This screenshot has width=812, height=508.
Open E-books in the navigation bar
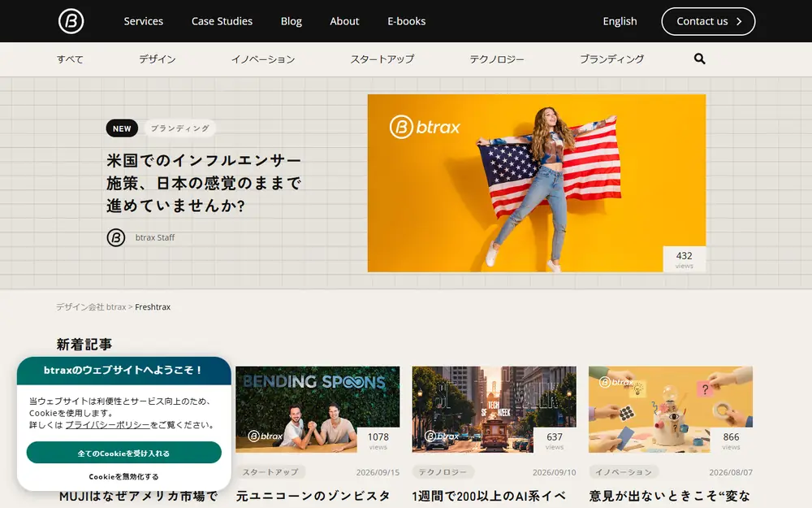407,21
